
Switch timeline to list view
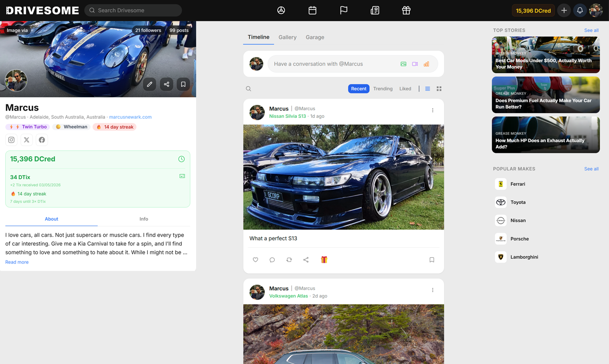[x=428, y=89]
